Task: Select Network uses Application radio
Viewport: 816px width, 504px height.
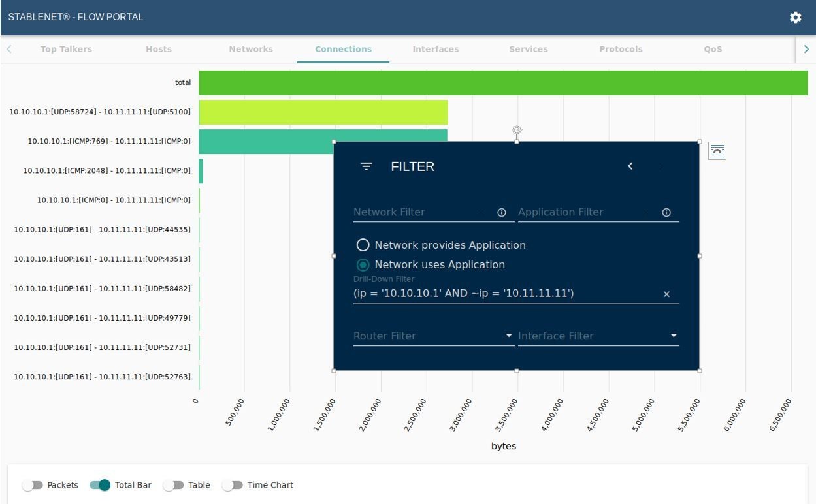Action: [x=363, y=265]
